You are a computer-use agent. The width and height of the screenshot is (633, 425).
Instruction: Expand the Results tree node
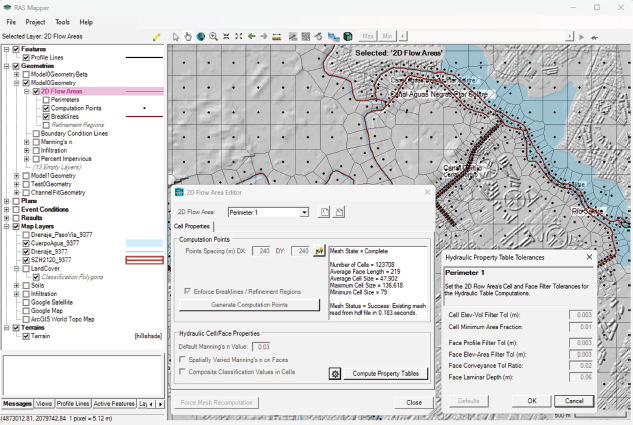pyautogui.click(x=6, y=217)
